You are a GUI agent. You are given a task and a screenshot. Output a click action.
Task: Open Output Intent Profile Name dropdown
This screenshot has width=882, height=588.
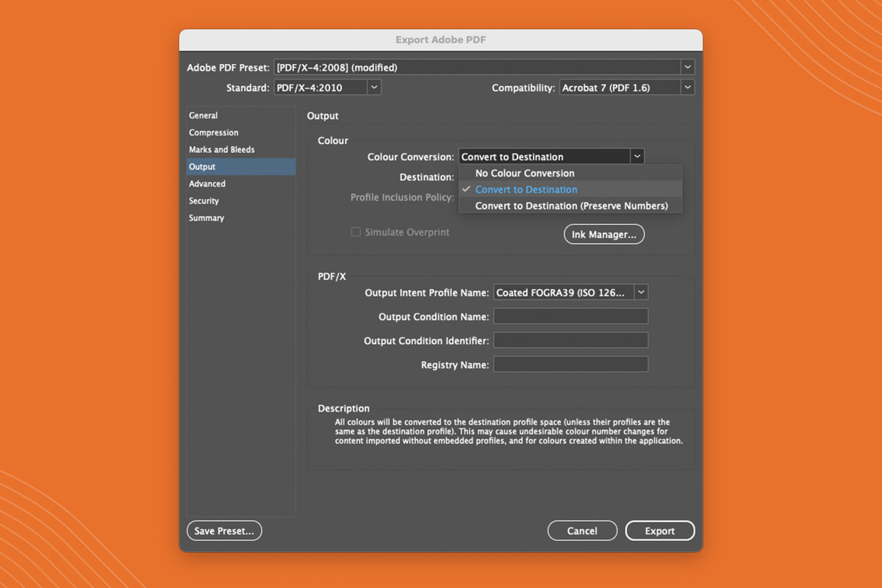pos(570,293)
